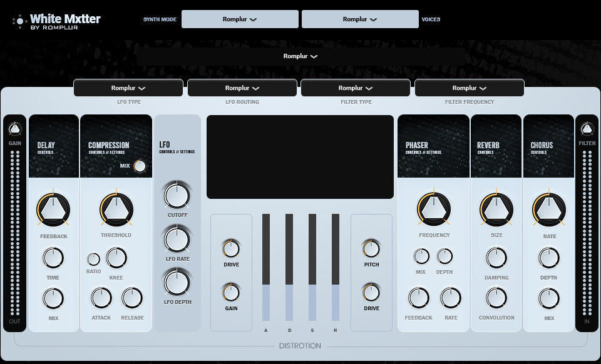
Task: Click the Reverb panel header
Action: coord(496,146)
